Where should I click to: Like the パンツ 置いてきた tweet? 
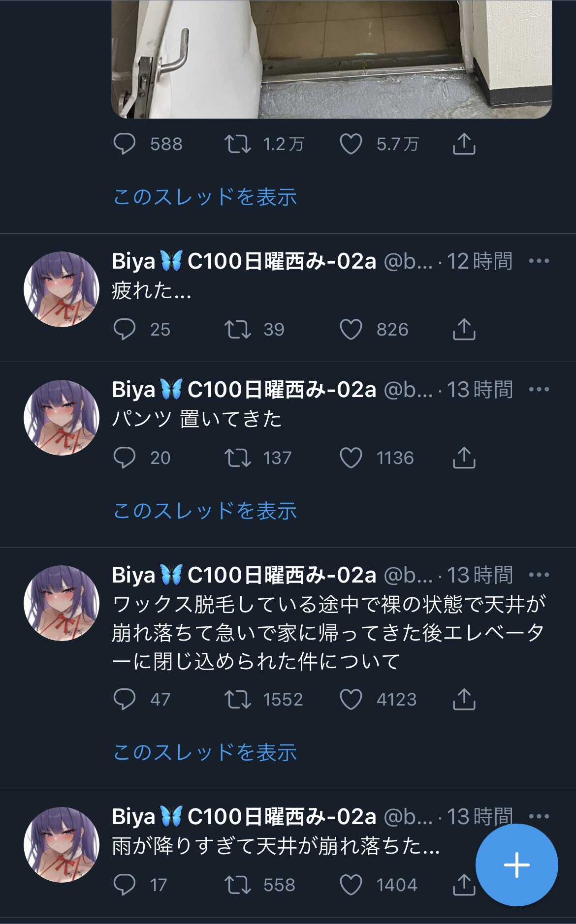(351, 458)
